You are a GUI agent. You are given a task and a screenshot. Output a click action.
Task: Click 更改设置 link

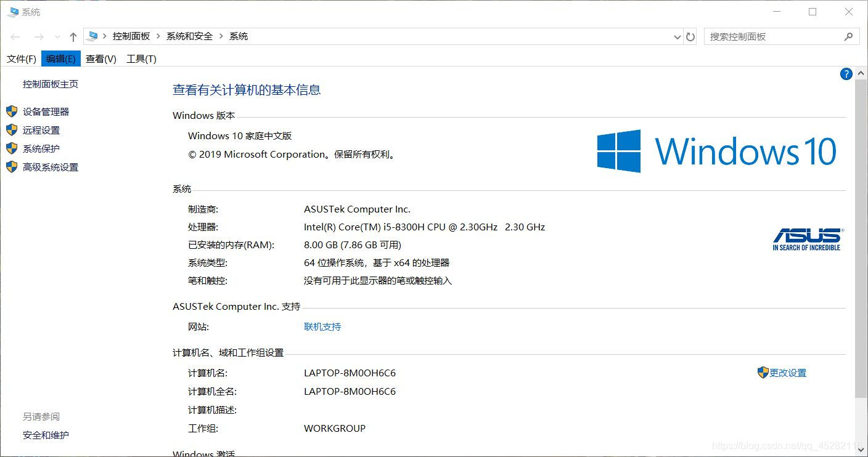point(788,373)
